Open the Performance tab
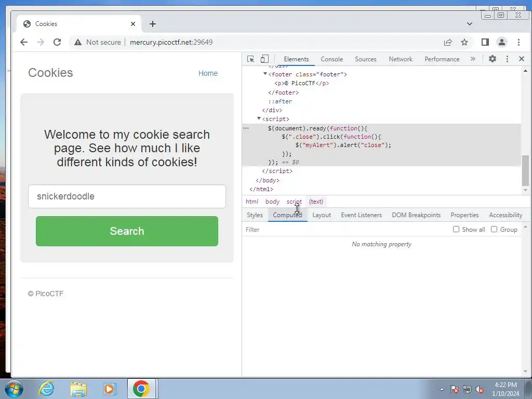 pos(442,59)
